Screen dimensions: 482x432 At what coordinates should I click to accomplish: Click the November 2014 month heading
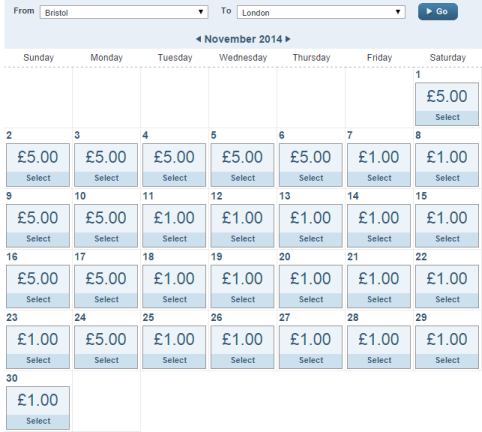tap(243, 39)
